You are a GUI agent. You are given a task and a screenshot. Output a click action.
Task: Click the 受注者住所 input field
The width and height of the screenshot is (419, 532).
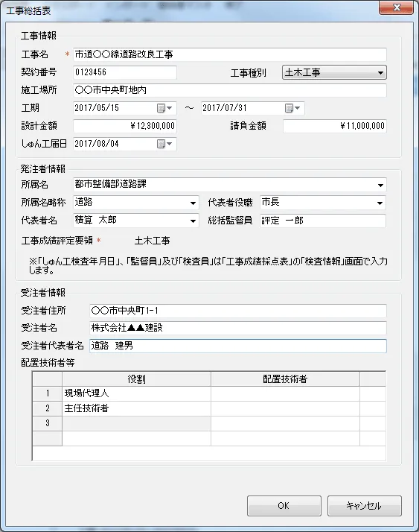tap(238, 311)
